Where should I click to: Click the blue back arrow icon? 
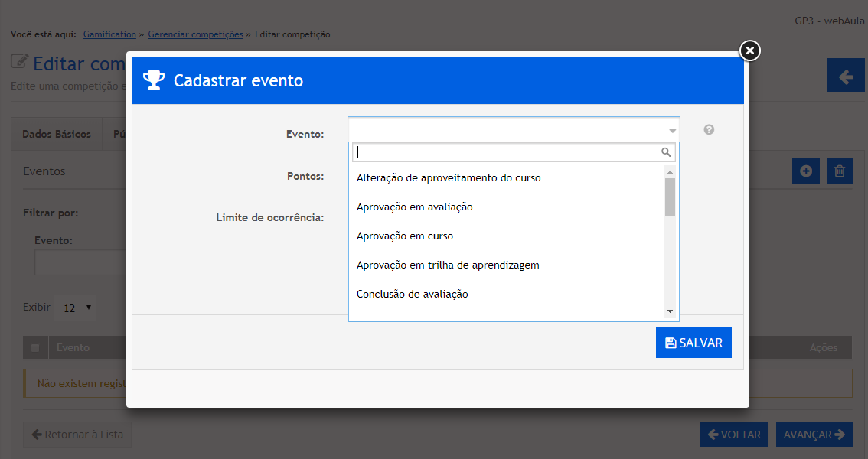tap(845, 76)
